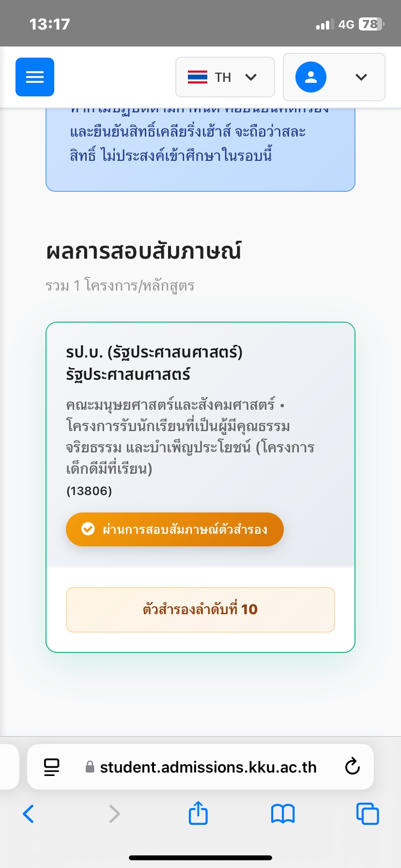Expand the TH language dropdown
This screenshot has width=401, height=868.
coord(225,77)
